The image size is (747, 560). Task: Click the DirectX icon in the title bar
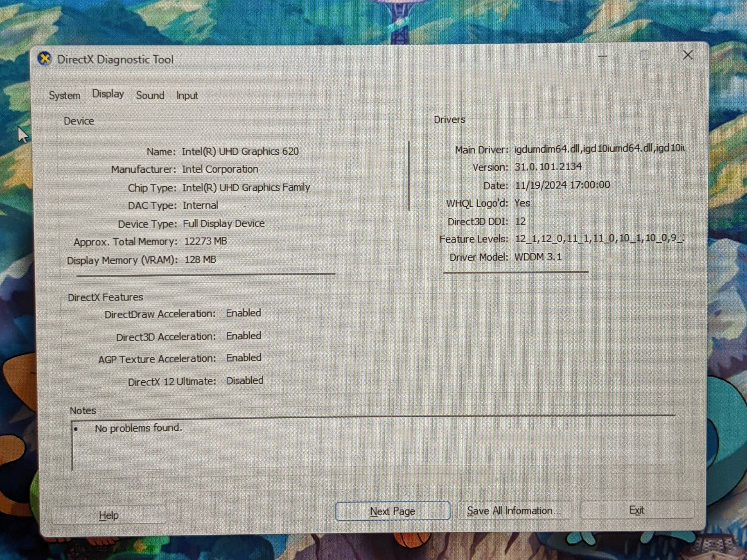coord(45,59)
